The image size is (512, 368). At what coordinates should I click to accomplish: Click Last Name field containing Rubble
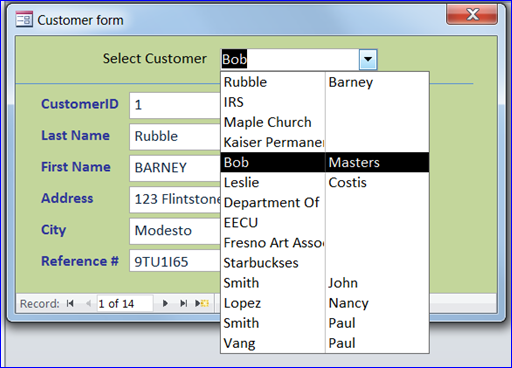tap(175, 137)
